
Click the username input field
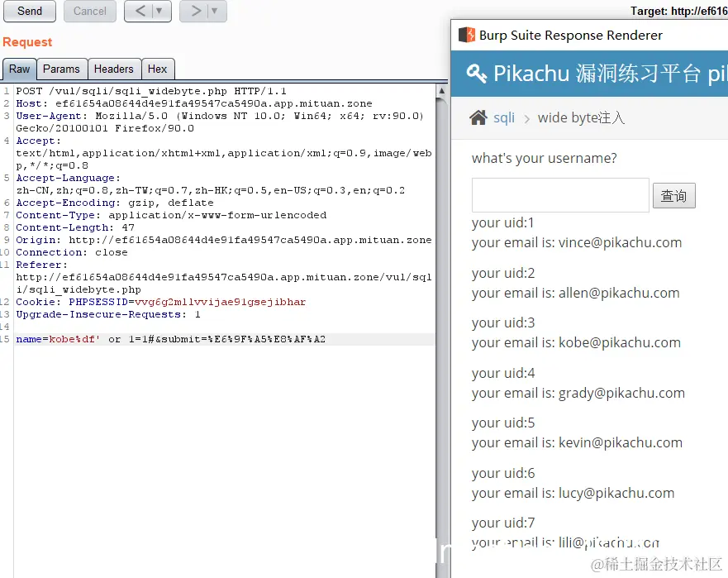point(560,195)
